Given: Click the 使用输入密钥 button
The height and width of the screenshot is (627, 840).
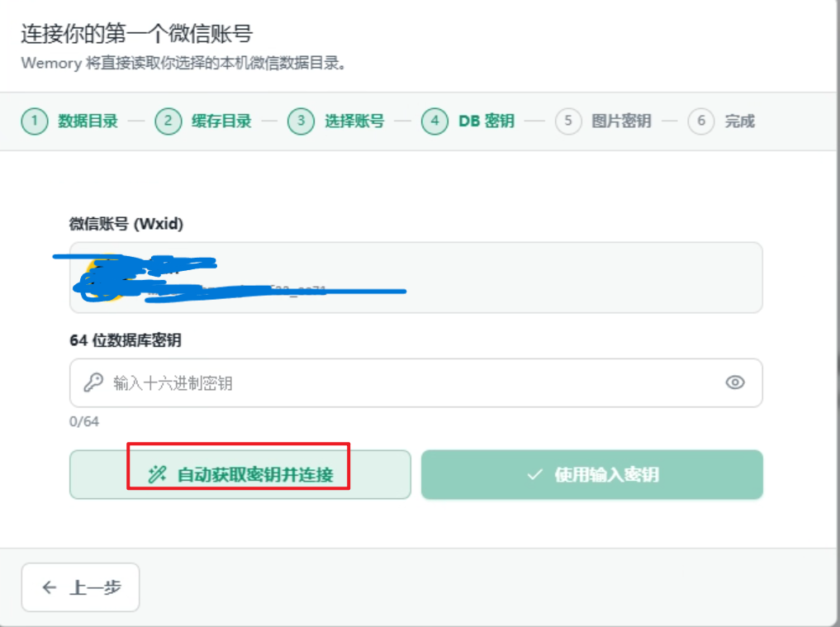Looking at the screenshot, I should (x=592, y=474).
